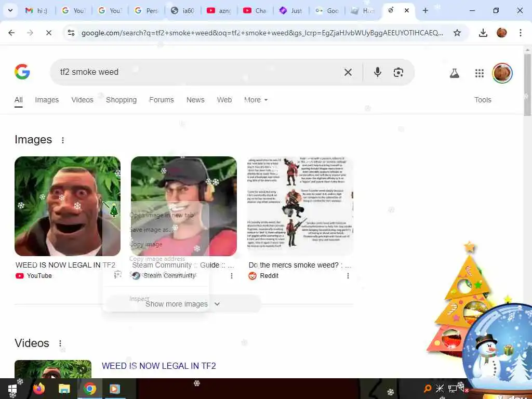
Task: Open 'Do the mercs smoke weed?' Reddit result
Action: pos(300,265)
